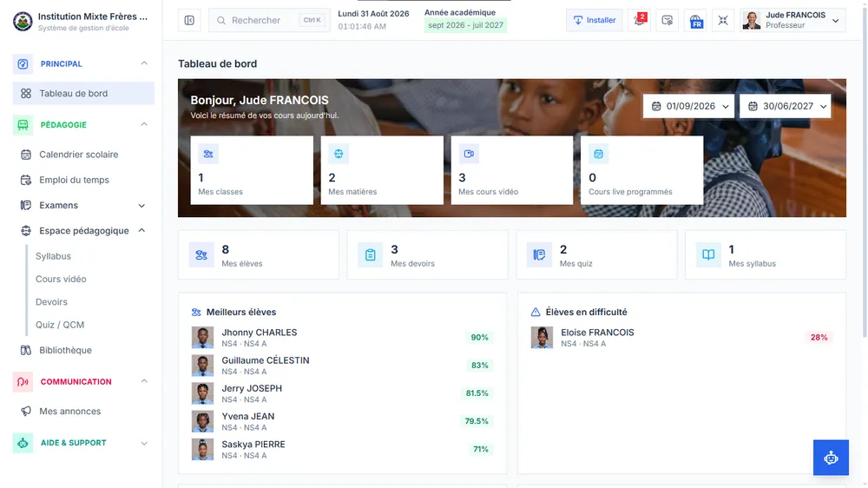Open the Mes devoirs stat card

pos(427,254)
